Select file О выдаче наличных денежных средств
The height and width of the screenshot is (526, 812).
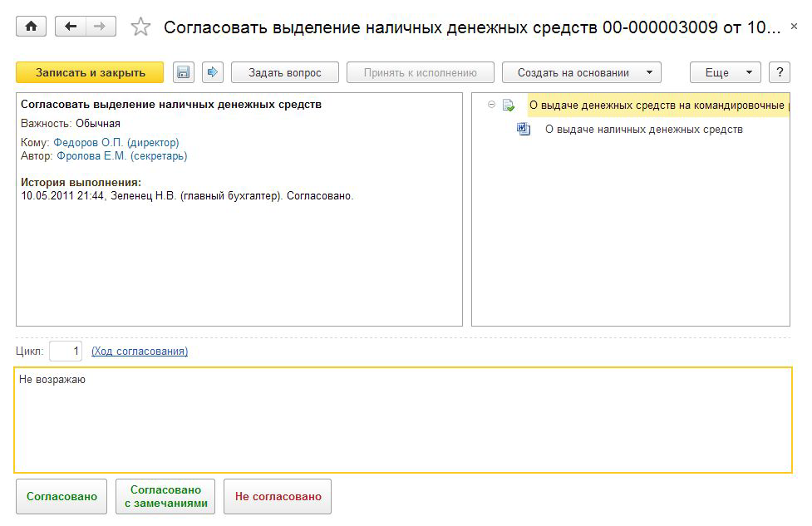pos(643,130)
